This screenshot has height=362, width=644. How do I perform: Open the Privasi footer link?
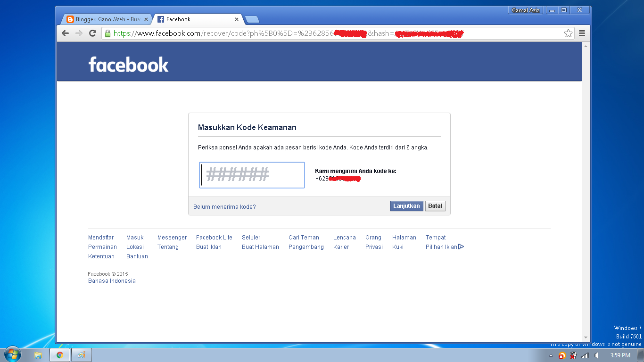374,247
